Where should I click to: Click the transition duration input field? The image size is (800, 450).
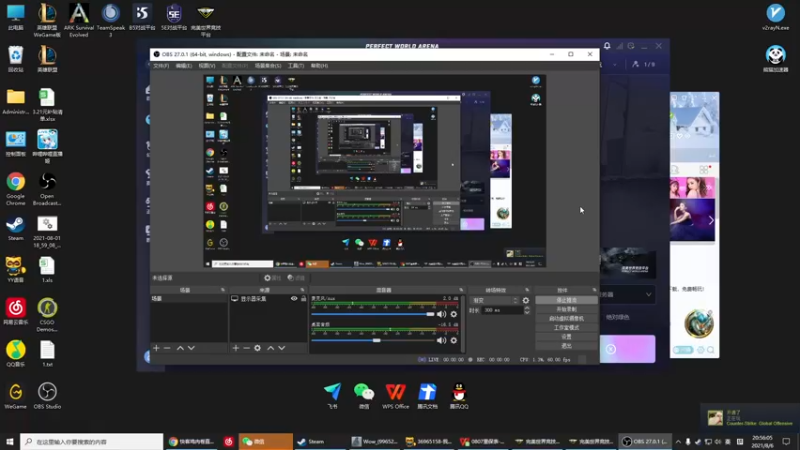pyautogui.click(x=502, y=310)
